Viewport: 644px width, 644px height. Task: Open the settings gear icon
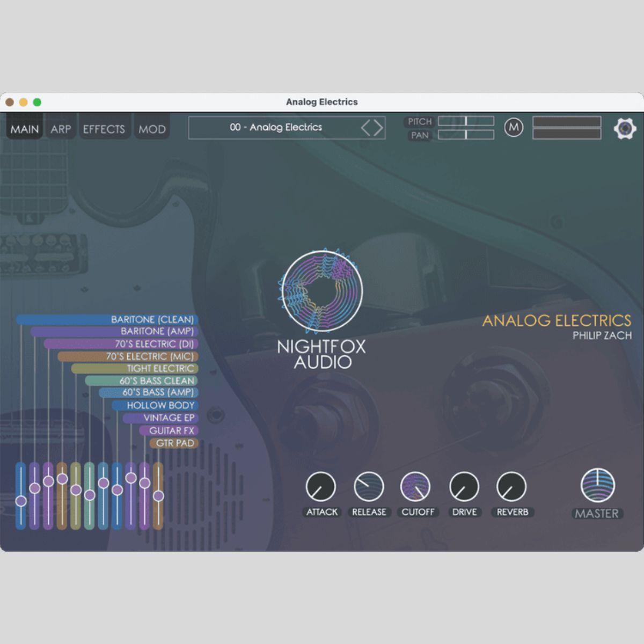click(x=625, y=128)
